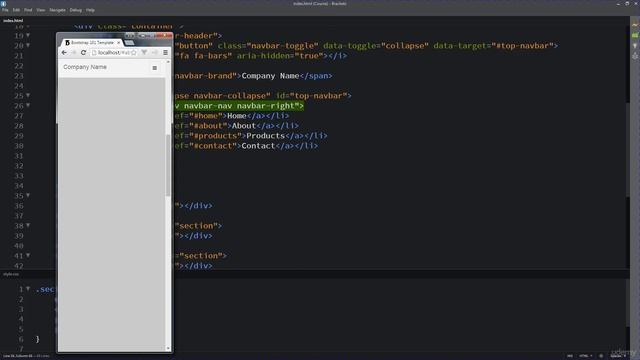The height and width of the screenshot is (360, 640).
Task: Click the "Products" text on line 29
Action: click(x=265, y=136)
